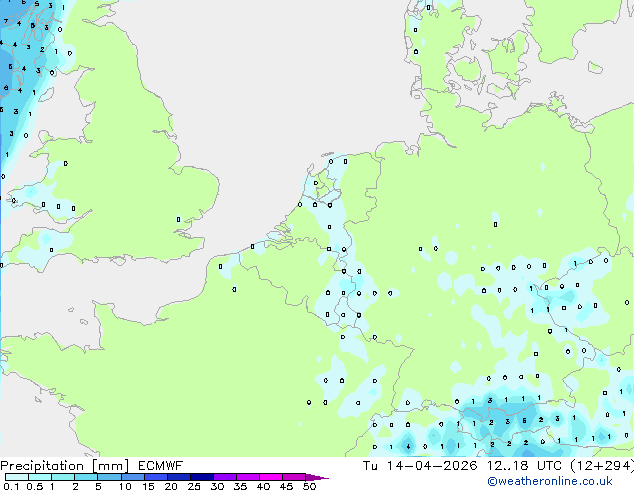Select the 'Precipitation [mm]' title text
This screenshot has width=634, height=490.
point(65,466)
